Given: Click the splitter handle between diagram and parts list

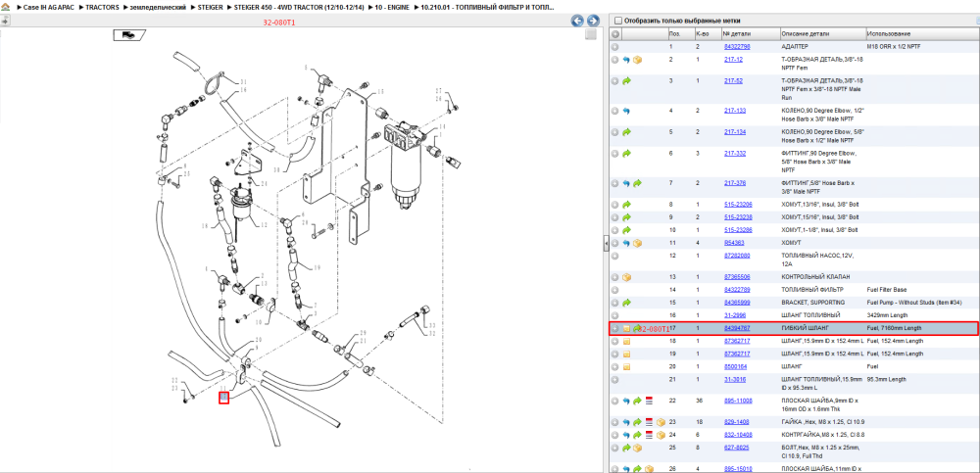Looking at the screenshot, I should 607,244.
